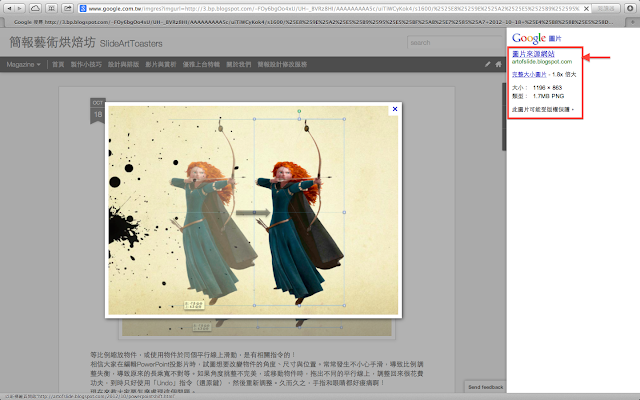This screenshot has height=400, width=640.
Task: Click the Reader button in the address bar
Action: point(606,9)
